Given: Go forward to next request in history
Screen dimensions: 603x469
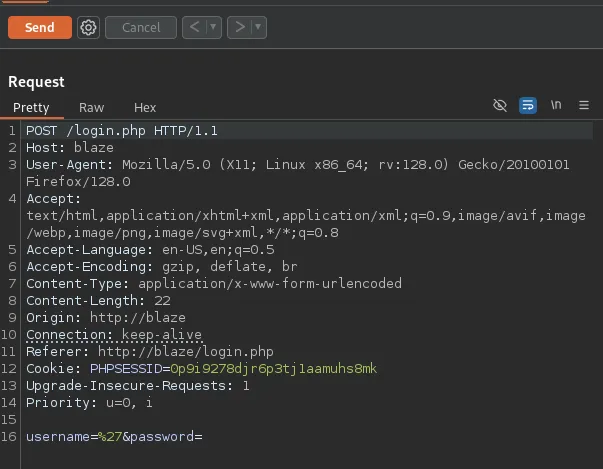Looking at the screenshot, I should click(238, 28).
